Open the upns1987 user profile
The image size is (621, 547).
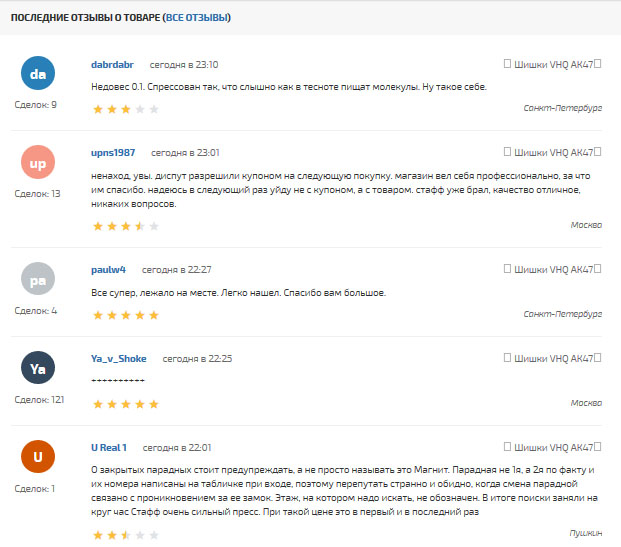[113, 153]
